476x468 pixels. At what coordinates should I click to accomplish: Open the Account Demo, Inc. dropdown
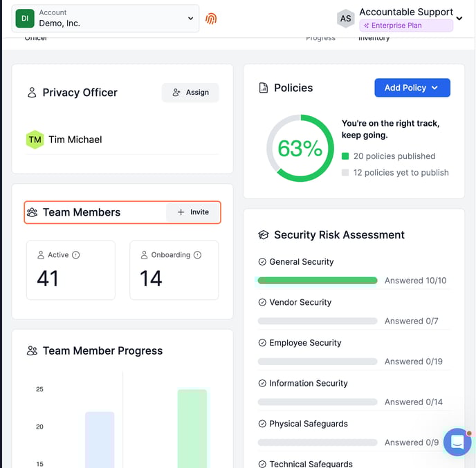tap(105, 19)
